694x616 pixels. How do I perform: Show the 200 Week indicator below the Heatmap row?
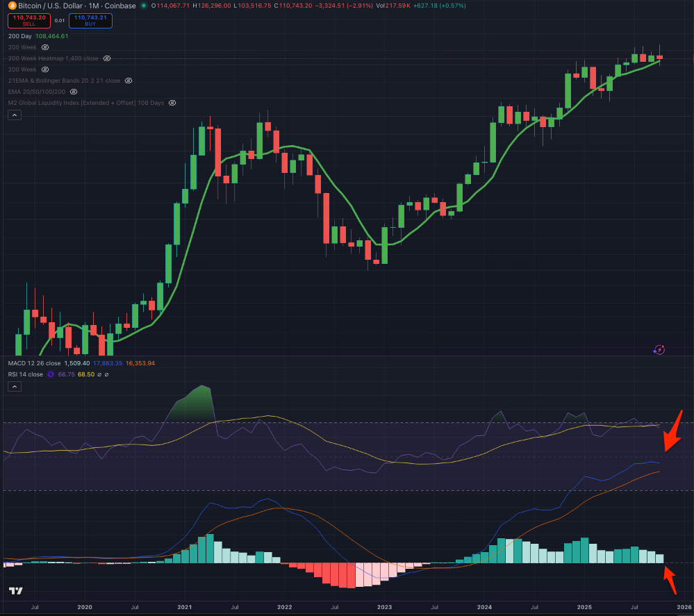[x=45, y=69]
